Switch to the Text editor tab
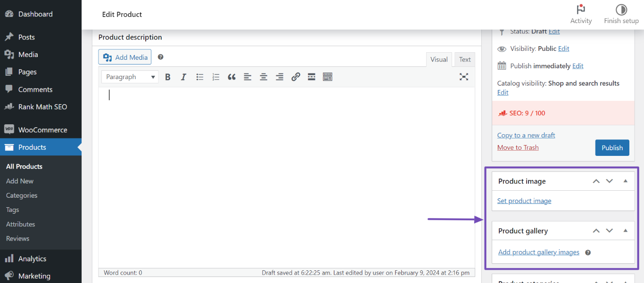Screen dimensions: 644x283 (x=464, y=59)
